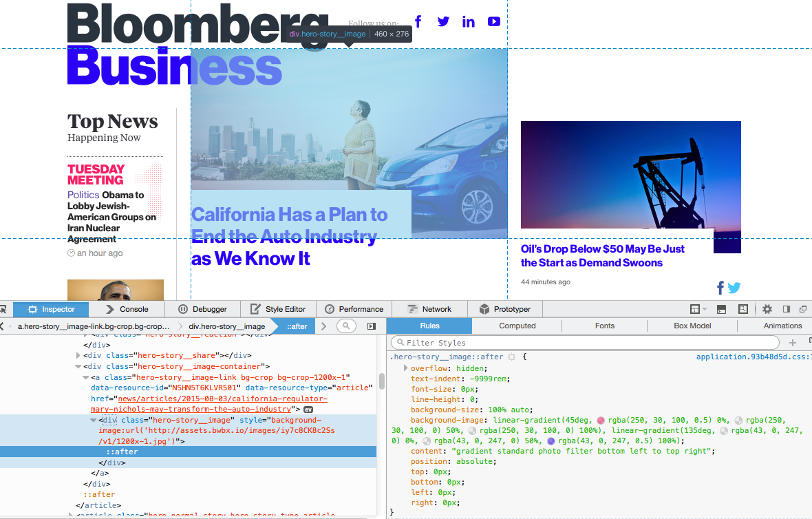Image resolution: width=812 pixels, height=519 pixels.
Task: Select the a.hero-story__image-link breadcrumb
Action: [x=94, y=326]
